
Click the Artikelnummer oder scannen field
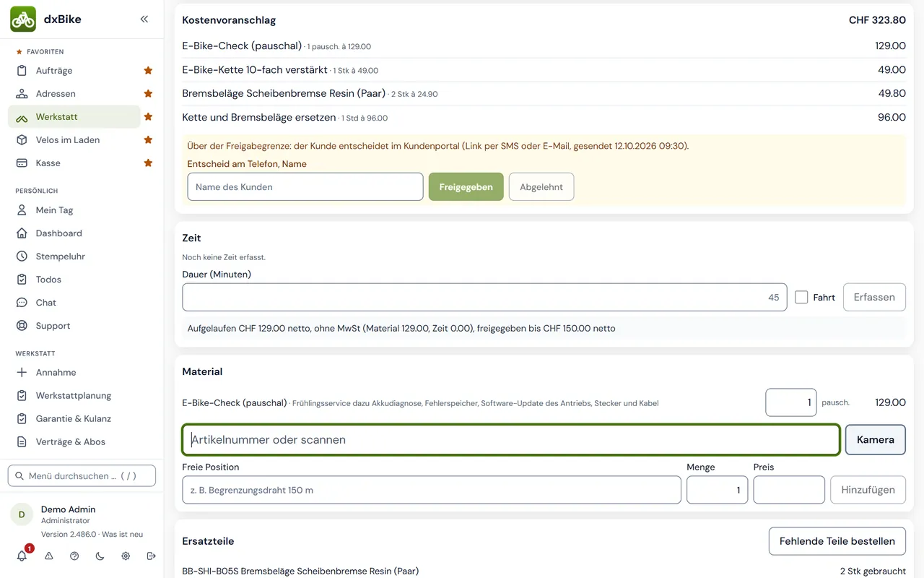tap(511, 439)
